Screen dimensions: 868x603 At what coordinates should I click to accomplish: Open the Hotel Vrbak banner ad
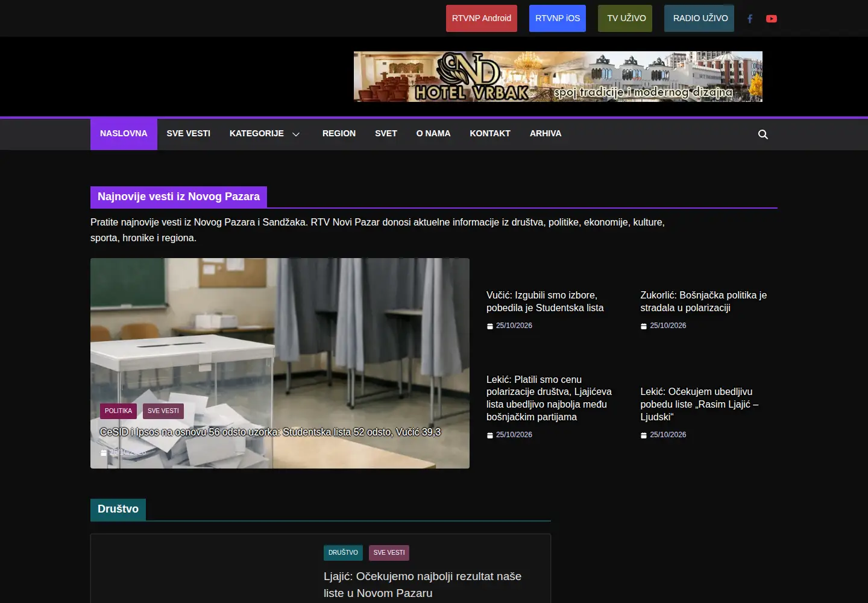point(558,77)
